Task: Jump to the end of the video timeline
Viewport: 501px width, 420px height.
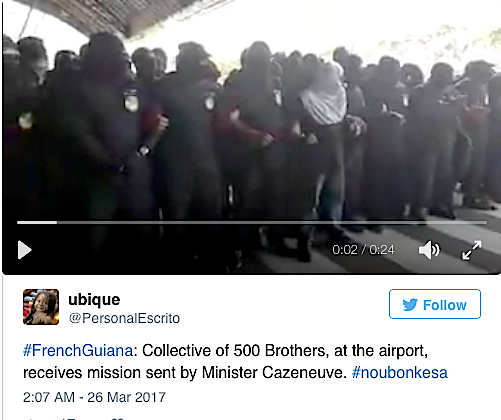Action: [x=485, y=222]
